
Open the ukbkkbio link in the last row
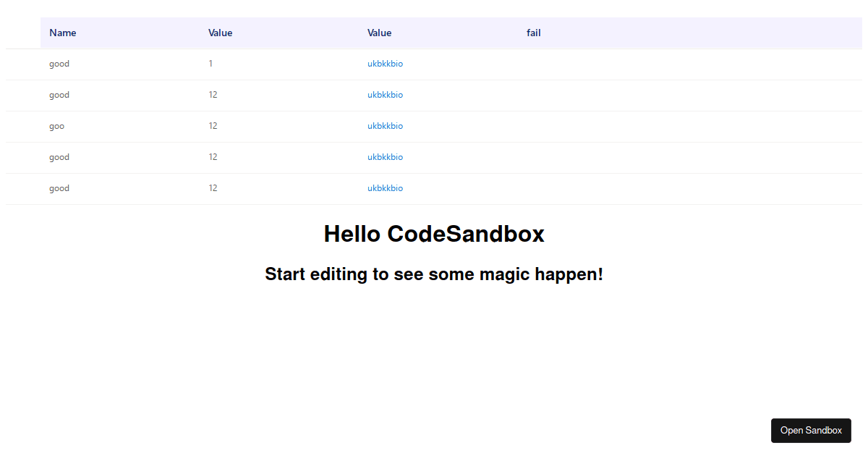(385, 188)
